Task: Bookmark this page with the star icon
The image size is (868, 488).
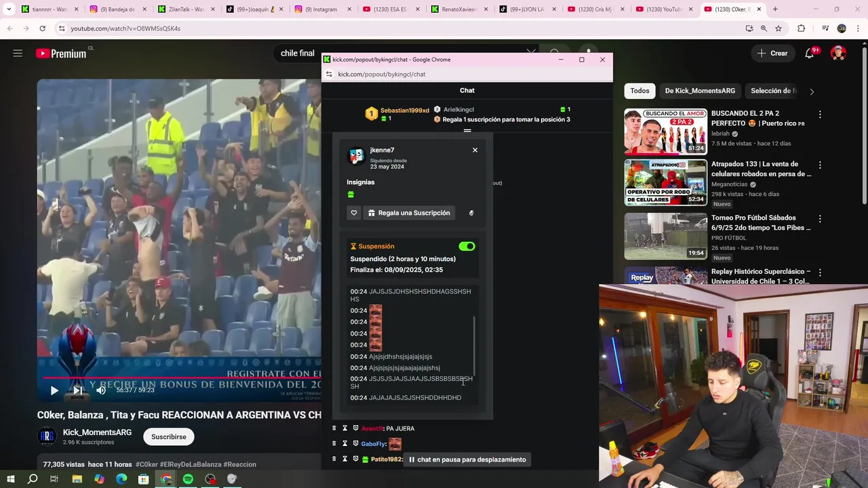Action: (778, 28)
